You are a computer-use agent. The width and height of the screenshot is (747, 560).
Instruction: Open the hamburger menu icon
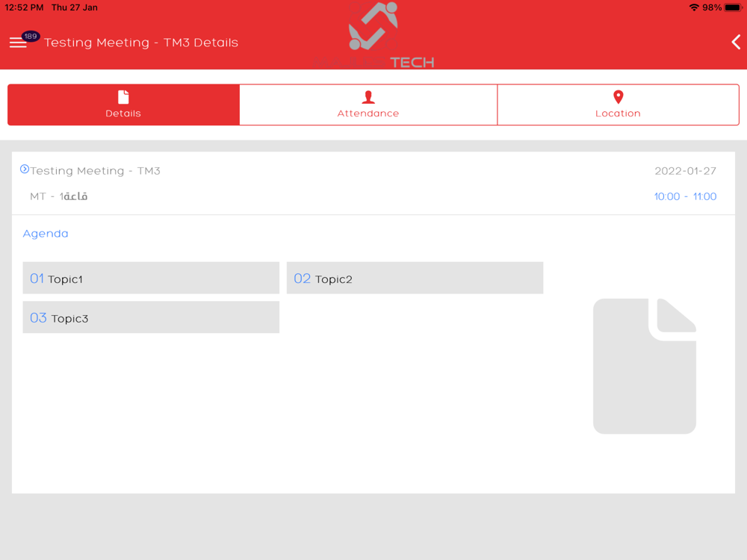18,43
